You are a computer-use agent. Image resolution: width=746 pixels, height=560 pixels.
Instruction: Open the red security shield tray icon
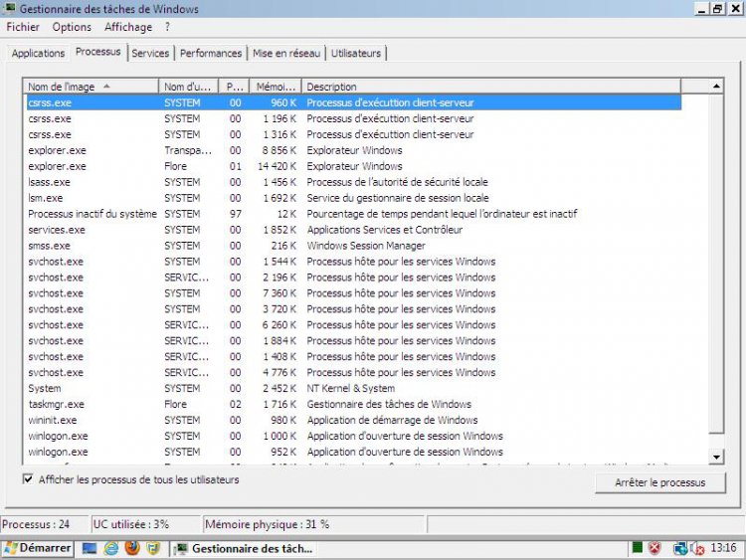(x=654, y=549)
